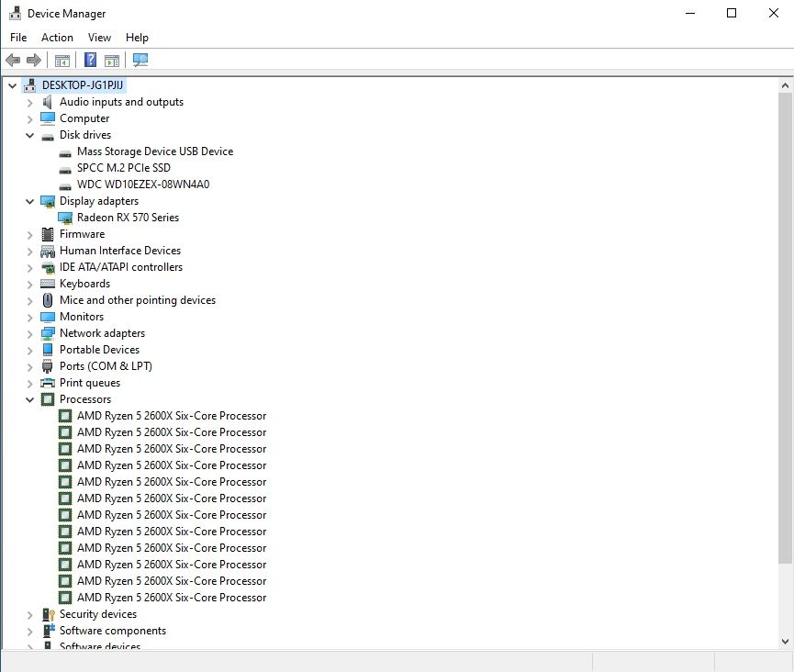794x672 pixels.
Task: Show/hide console tree toolbar icon
Action: pyautogui.click(x=62, y=61)
